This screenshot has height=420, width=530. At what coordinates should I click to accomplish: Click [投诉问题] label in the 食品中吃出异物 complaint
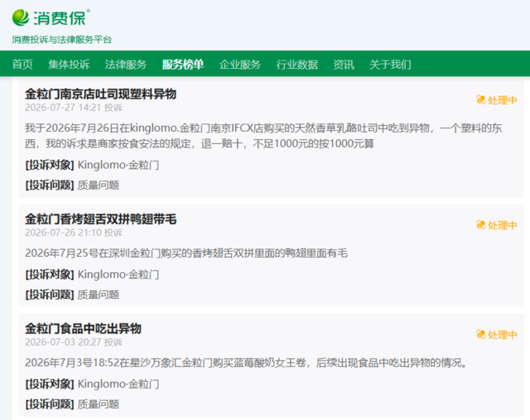point(50,404)
